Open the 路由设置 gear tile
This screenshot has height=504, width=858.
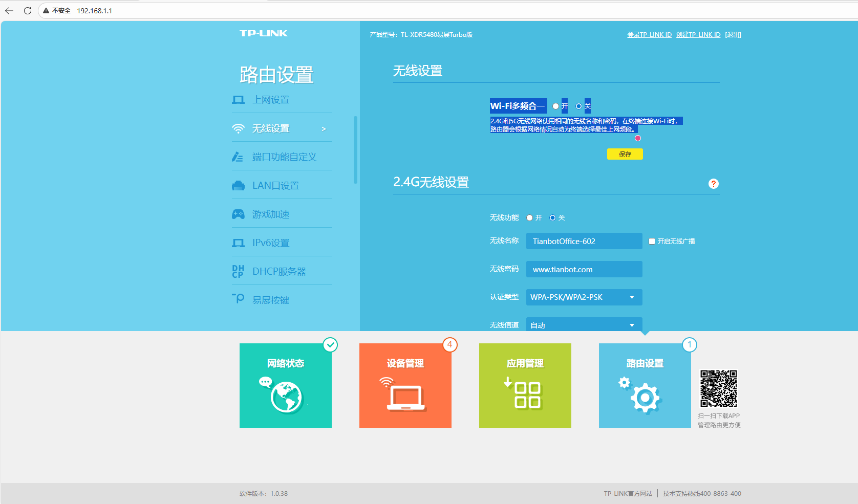pyautogui.click(x=645, y=385)
